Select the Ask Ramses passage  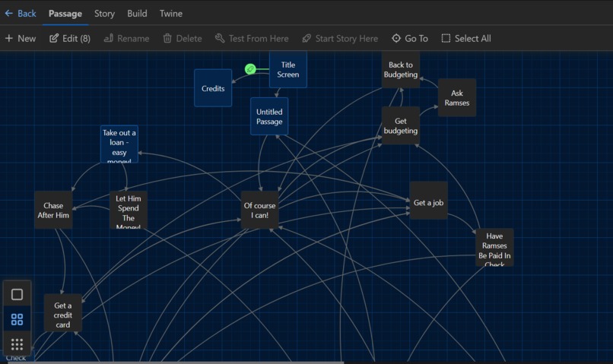[x=457, y=97]
